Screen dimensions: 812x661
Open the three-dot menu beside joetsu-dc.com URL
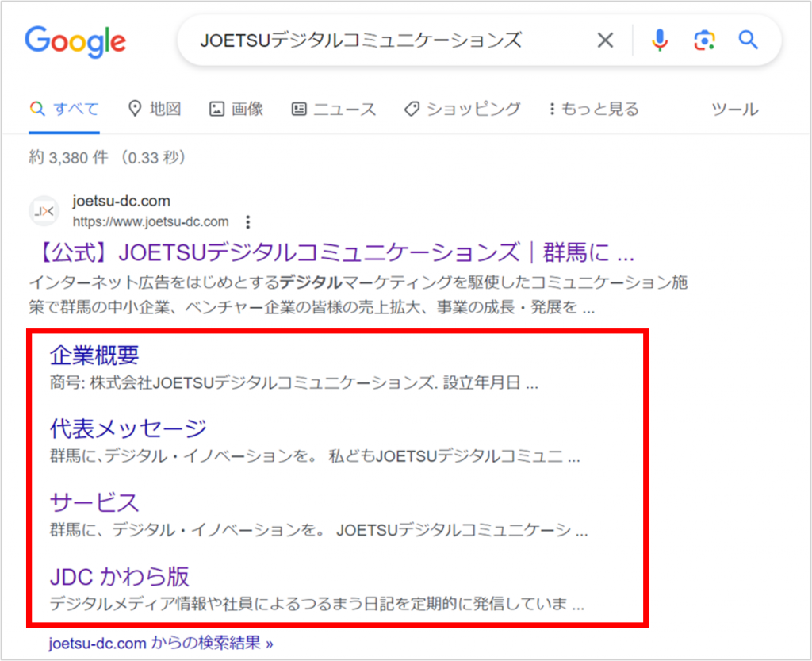(x=248, y=221)
